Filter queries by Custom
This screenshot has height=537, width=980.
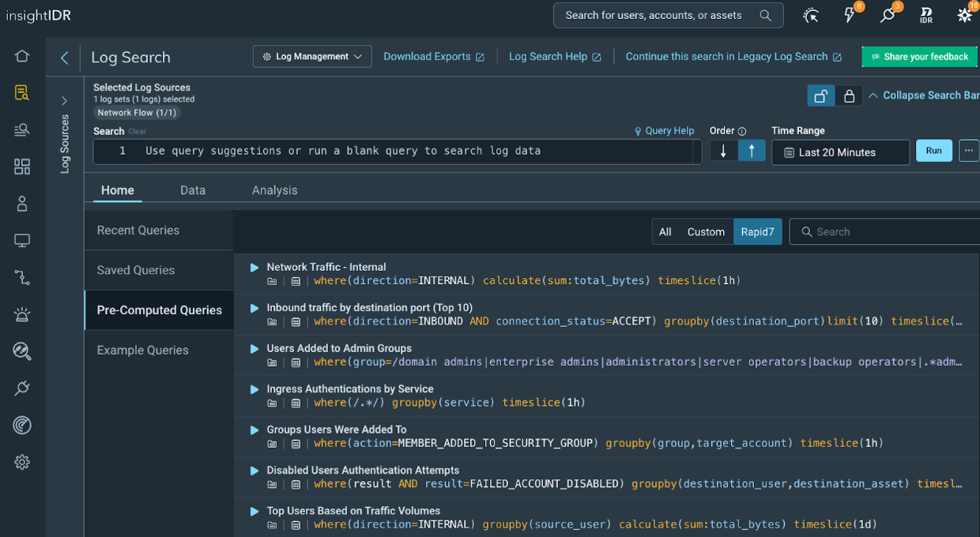pyautogui.click(x=705, y=232)
